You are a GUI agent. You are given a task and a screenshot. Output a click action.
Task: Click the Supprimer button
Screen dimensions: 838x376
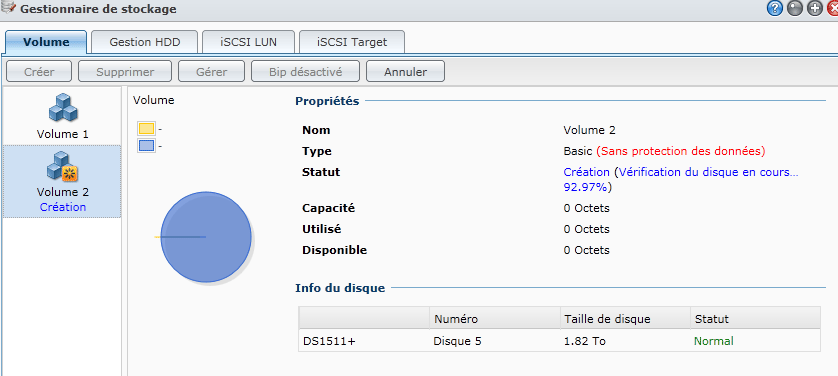tap(125, 72)
